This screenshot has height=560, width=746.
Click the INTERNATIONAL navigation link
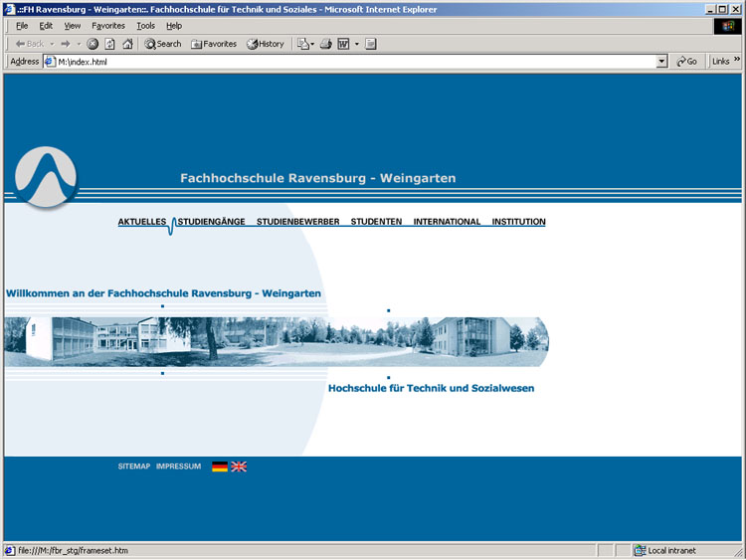pyautogui.click(x=447, y=222)
